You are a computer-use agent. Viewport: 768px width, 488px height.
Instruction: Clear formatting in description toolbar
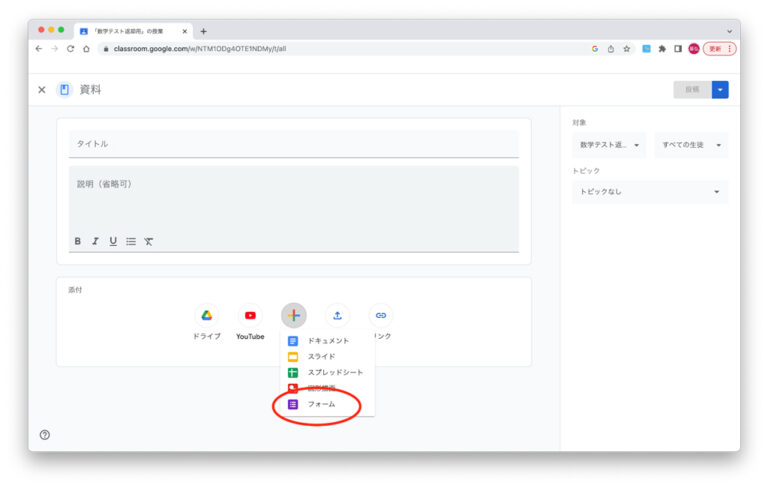[149, 241]
